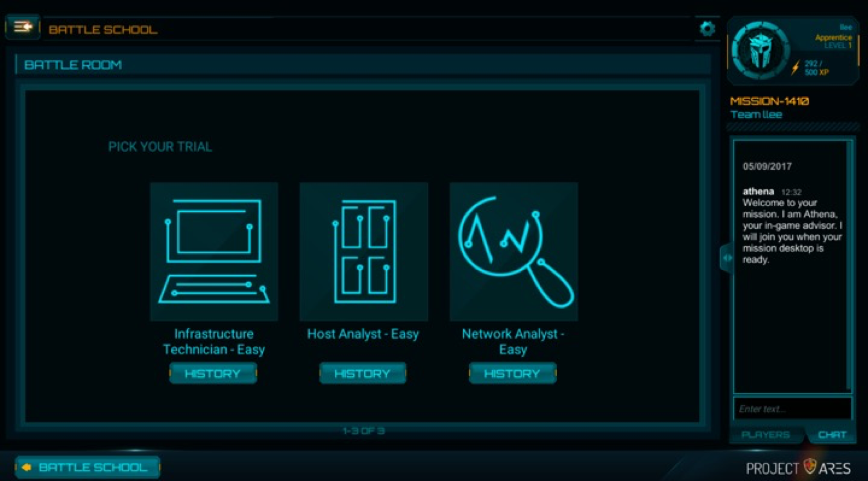View History for Infrastructure Technician trial
The height and width of the screenshot is (481, 868).
click(212, 374)
